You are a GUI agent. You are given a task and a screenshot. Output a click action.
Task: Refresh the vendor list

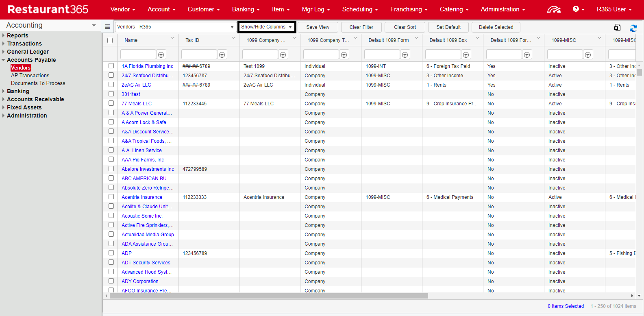point(633,28)
